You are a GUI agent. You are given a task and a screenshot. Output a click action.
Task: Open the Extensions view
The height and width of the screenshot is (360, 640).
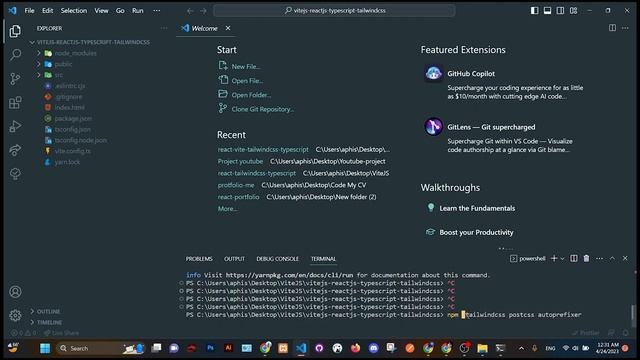coord(15,102)
